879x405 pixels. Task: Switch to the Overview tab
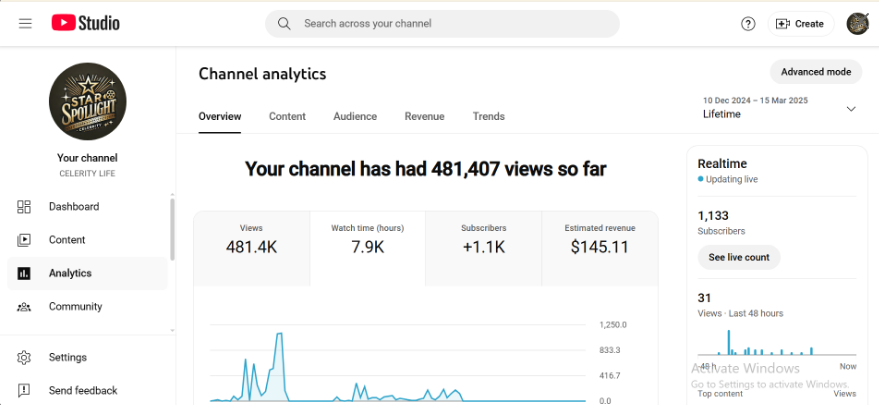[220, 117]
